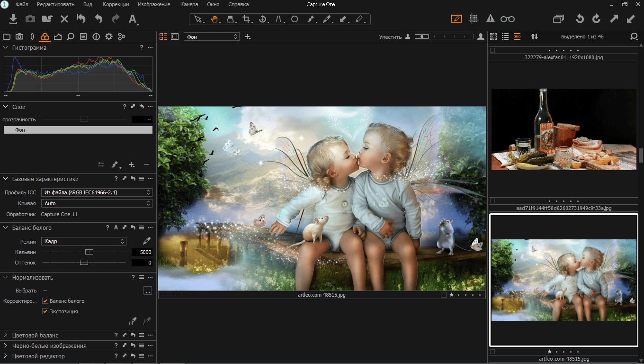Toggle the Exposure warning triangle icon
644x364 pixels.
[x=491, y=19]
